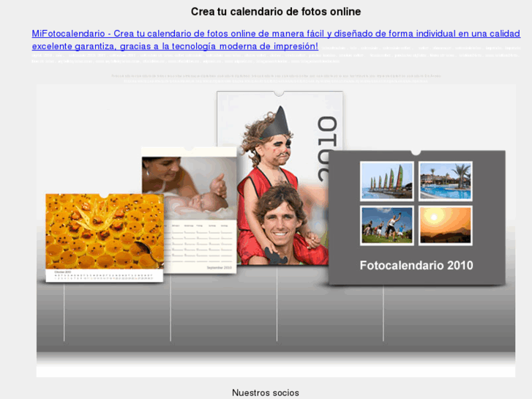The height and width of the screenshot is (399, 532).
Task: Click the sunset photo on gray calendar
Action: click(x=446, y=225)
